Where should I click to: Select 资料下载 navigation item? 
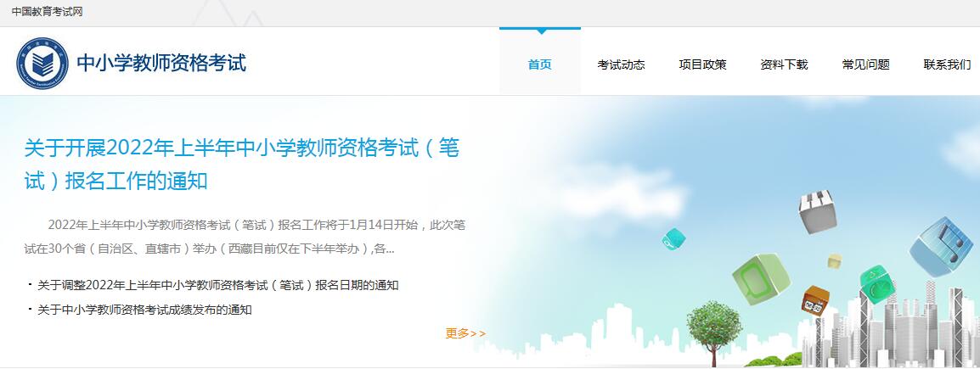tap(784, 64)
